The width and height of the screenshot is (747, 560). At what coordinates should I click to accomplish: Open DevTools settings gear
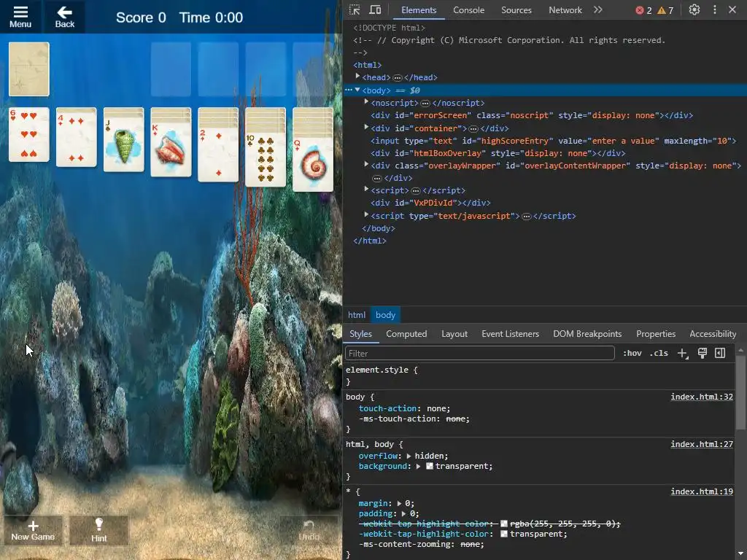coord(694,9)
